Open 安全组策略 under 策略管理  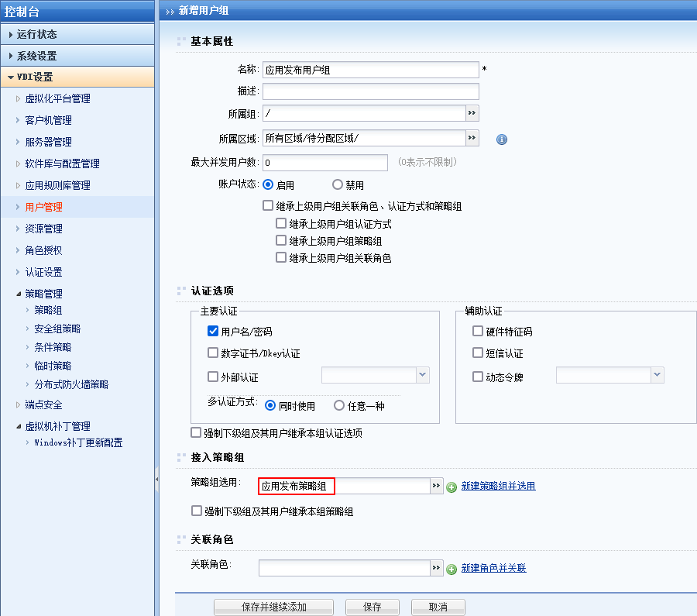[57, 329]
